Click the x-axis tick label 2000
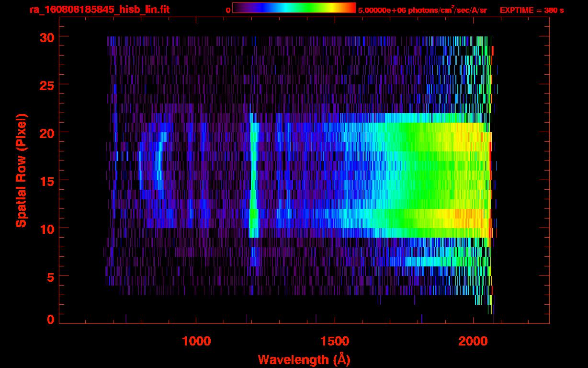 (x=473, y=341)
